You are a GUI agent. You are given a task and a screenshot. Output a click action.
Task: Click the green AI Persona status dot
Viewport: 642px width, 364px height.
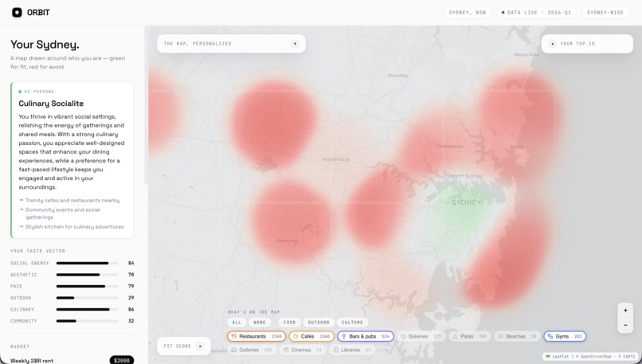[x=20, y=92]
